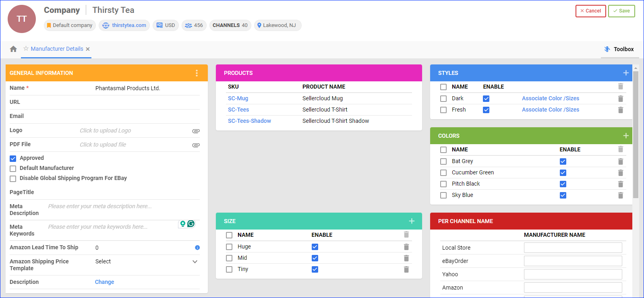Open the CHANNELS 40 chip
This screenshot has height=298, width=644.
click(x=230, y=25)
